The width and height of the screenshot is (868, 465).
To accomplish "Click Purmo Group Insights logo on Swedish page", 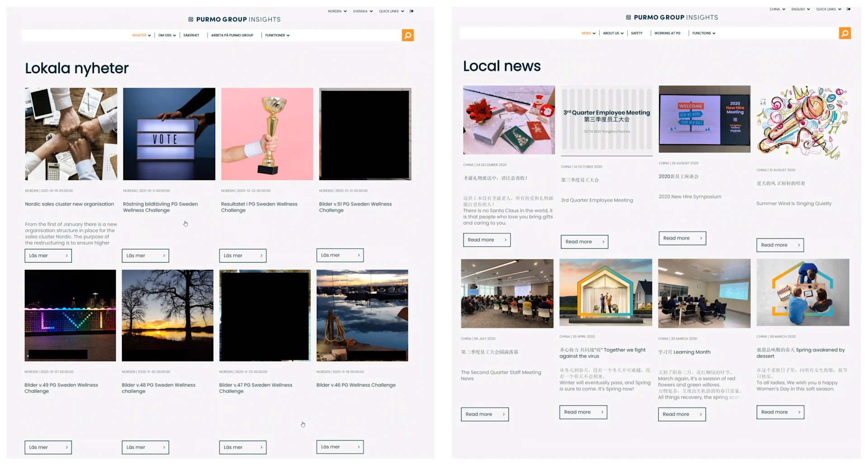I will (234, 19).
